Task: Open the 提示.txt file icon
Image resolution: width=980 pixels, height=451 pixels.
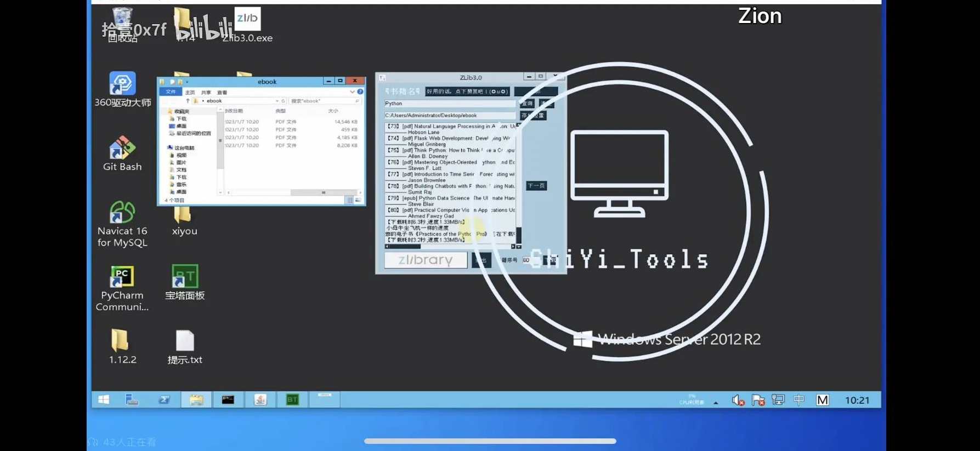Action: tap(185, 347)
